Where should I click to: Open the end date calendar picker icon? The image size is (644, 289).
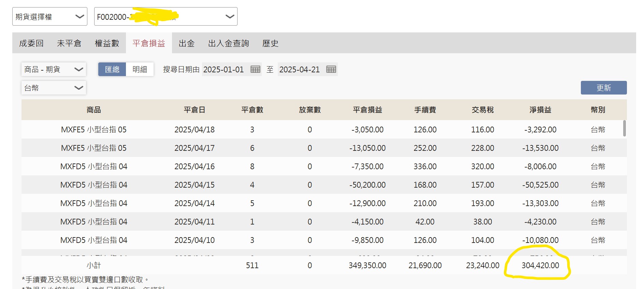tap(331, 69)
